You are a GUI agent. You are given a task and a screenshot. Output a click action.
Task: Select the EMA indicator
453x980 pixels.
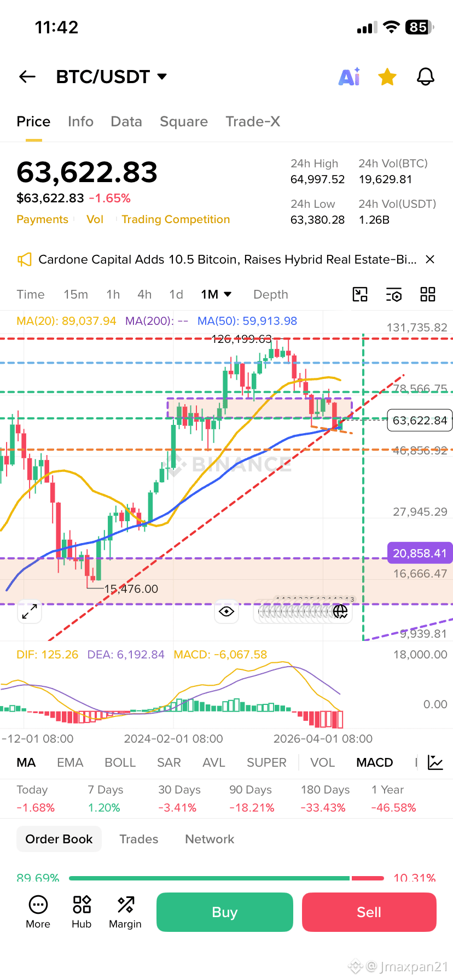coord(70,762)
